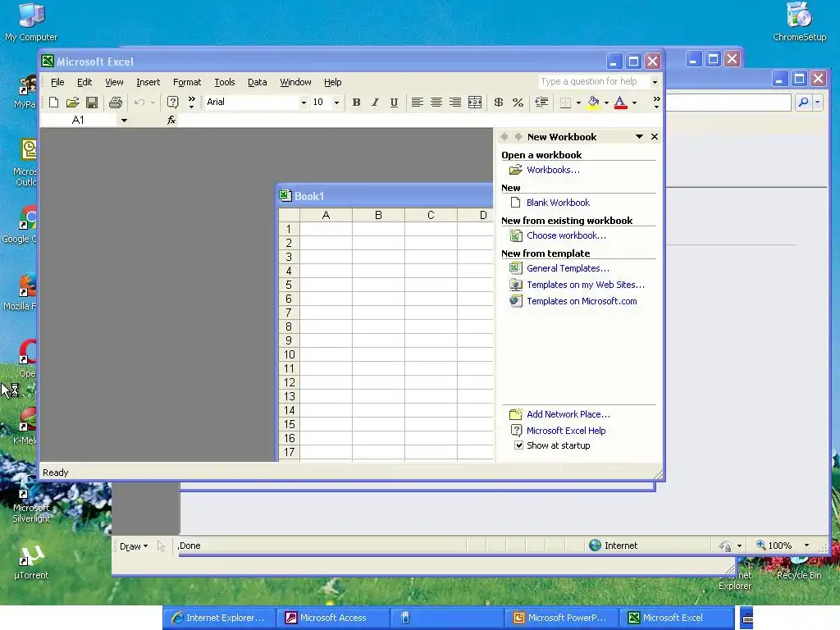
Task: Toggle Bold formatting
Action: pos(356,103)
